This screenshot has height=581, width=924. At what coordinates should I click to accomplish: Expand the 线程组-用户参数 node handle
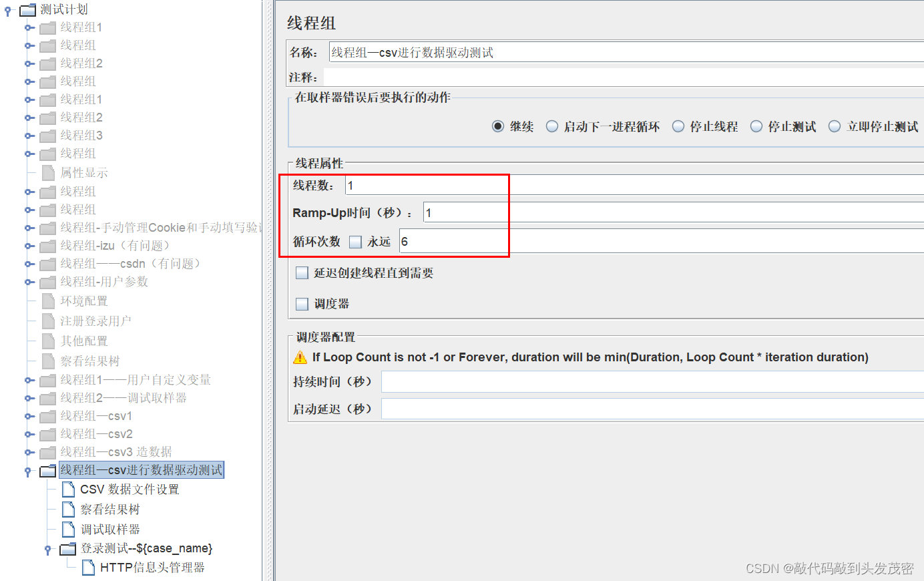point(29,282)
